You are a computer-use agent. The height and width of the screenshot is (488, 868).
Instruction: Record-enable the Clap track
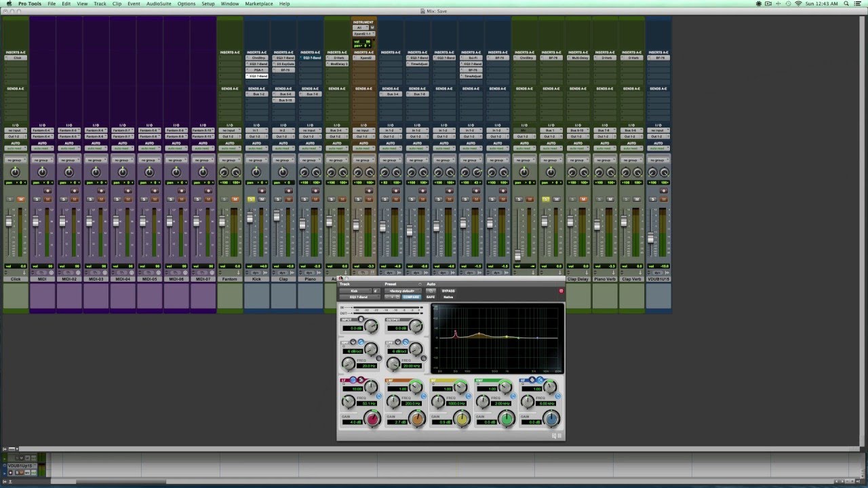[x=289, y=190]
